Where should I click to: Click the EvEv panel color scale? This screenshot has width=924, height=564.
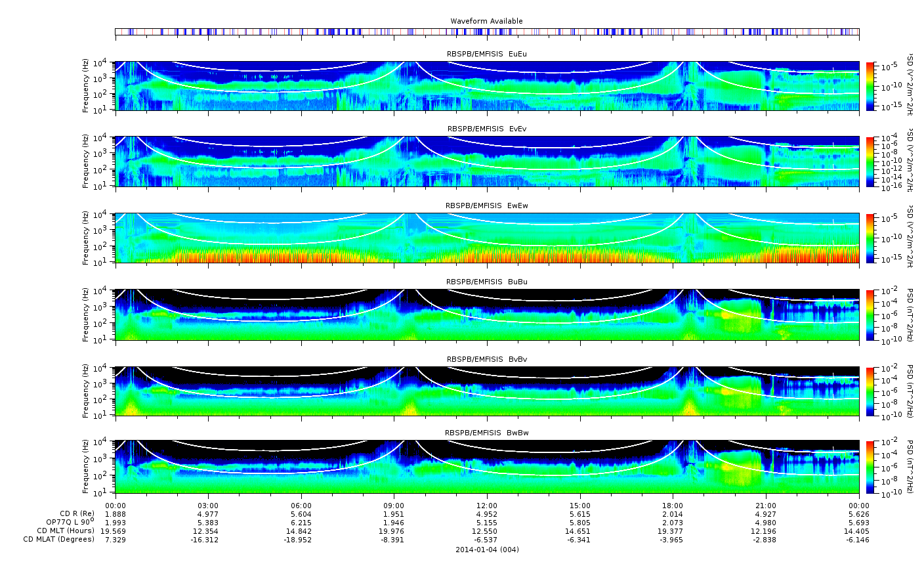coord(870,162)
